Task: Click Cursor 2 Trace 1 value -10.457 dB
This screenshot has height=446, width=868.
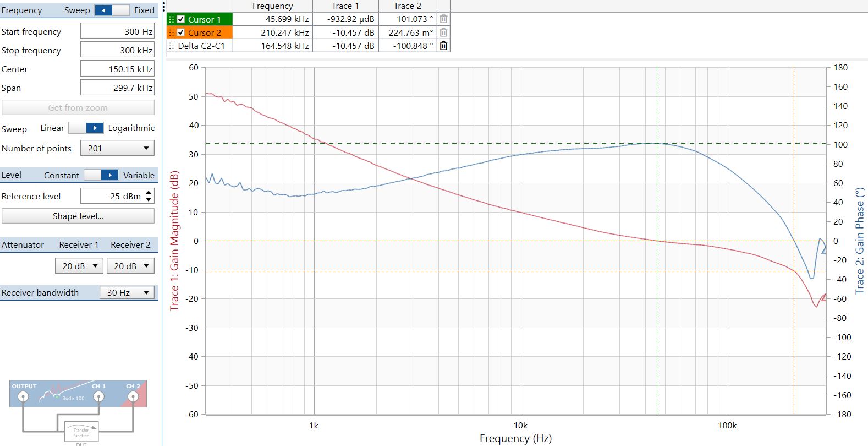Action: point(353,32)
